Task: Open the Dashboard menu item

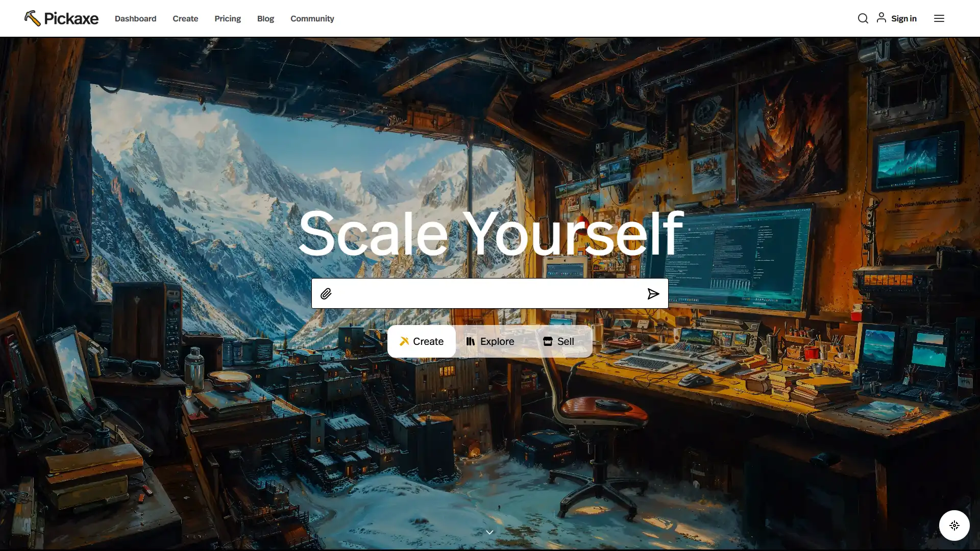Action: pyautogui.click(x=135, y=18)
